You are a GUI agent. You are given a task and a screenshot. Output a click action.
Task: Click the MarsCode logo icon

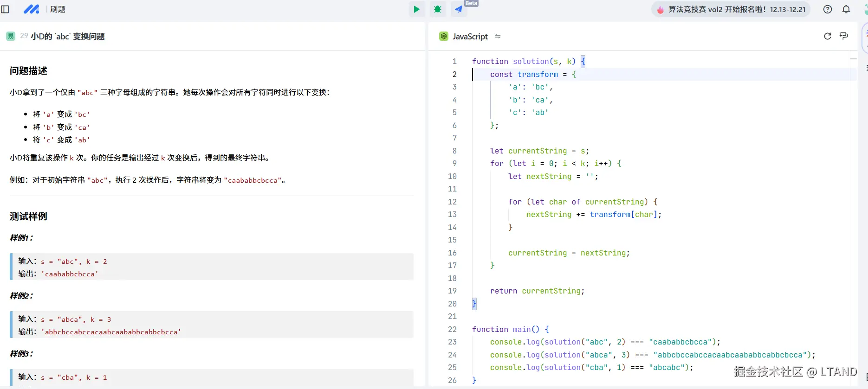tap(31, 9)
